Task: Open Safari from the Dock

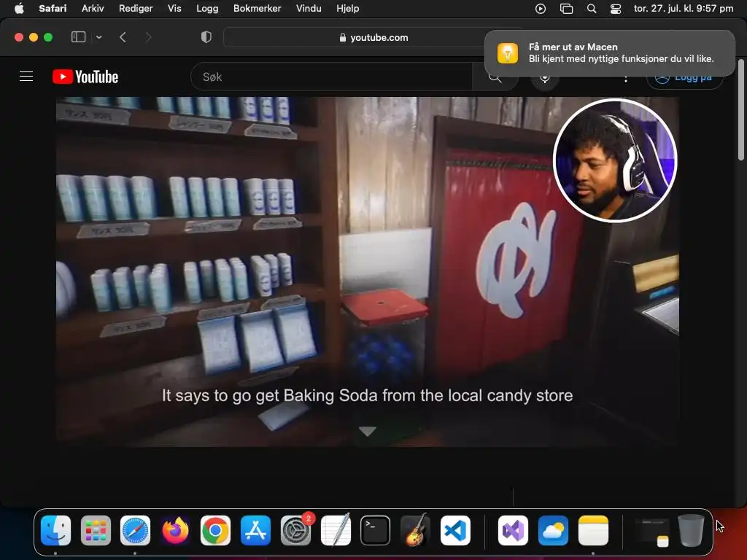Action: (135, 531)
